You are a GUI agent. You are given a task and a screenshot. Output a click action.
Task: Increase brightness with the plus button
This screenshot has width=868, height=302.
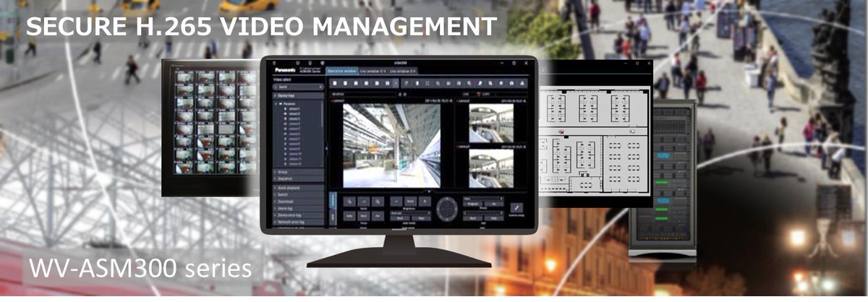[x=425, y=201]
